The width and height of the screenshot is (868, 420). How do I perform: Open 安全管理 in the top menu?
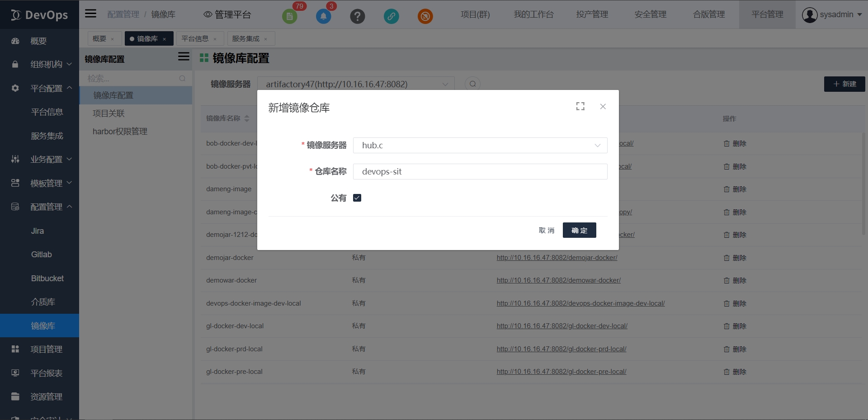tap(650, 14)
